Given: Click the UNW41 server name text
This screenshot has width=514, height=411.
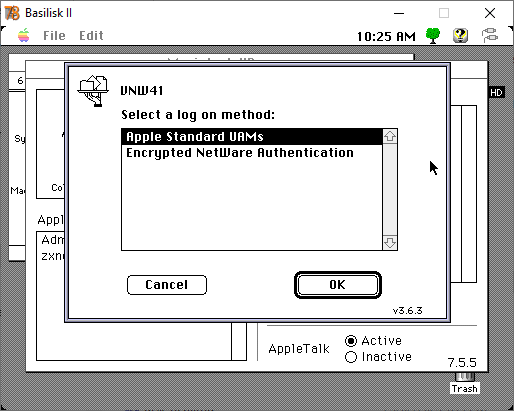Looking at the screenshot, I should [142, 91].
